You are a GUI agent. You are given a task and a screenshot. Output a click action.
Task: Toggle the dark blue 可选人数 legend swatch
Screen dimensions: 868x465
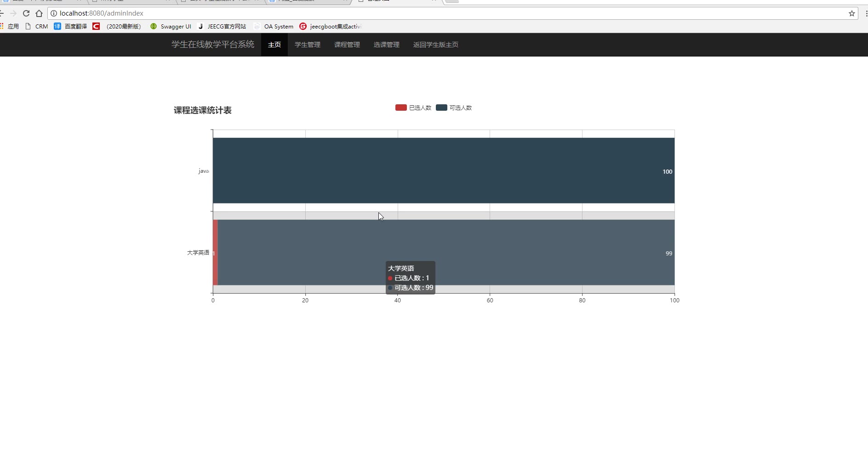441,108
